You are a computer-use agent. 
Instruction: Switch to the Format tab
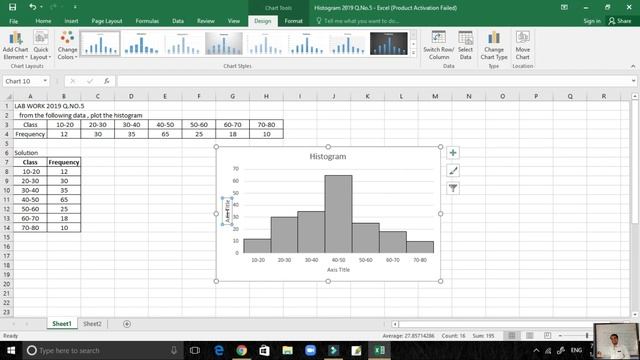(293, 21)
